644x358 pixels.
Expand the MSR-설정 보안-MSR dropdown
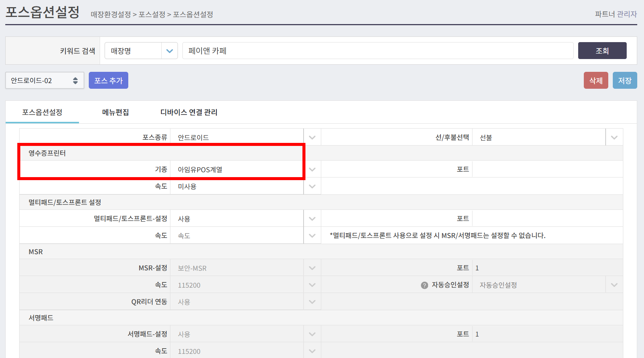245,268
